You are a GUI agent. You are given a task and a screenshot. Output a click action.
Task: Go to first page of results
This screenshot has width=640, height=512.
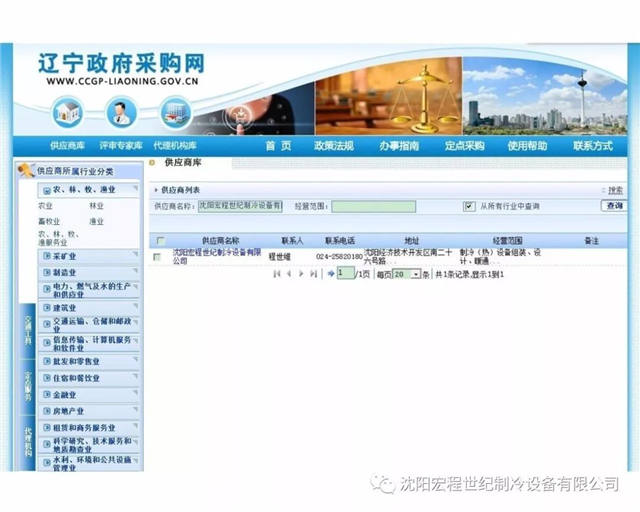coord(277,274)
